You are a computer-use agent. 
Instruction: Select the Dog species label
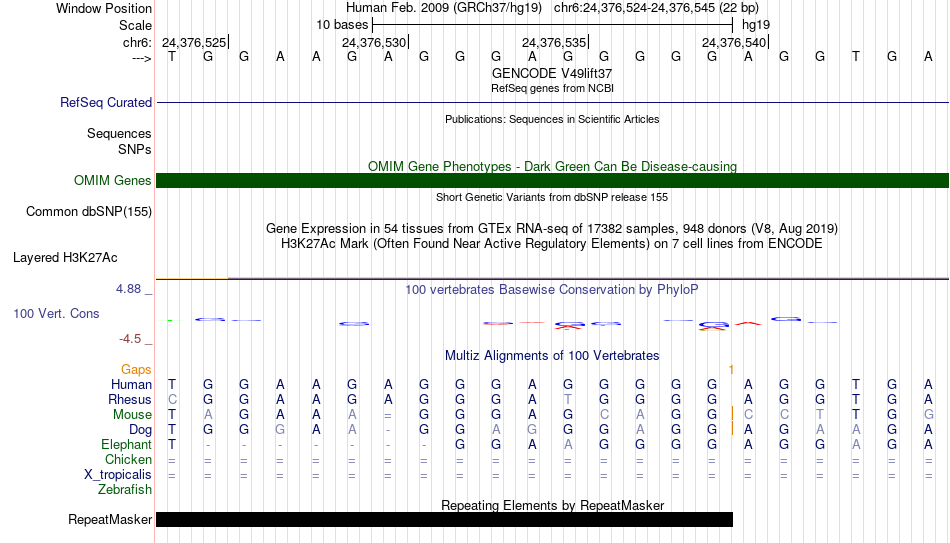140,430
